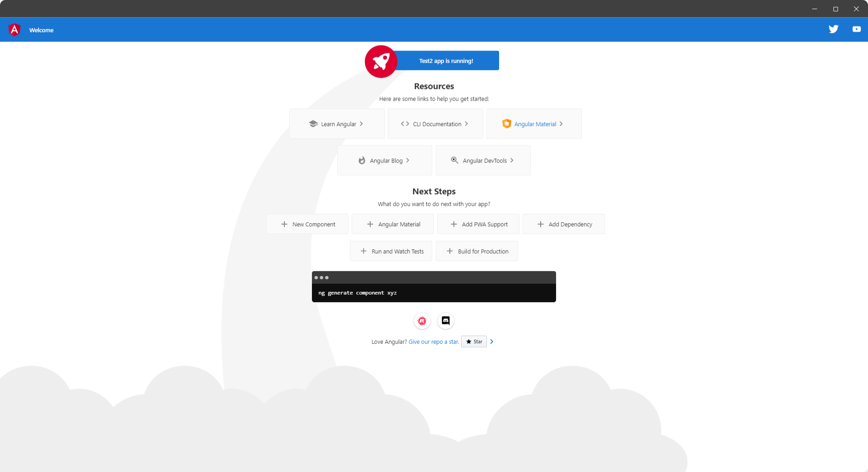Click the terminal window three-dots title bar

click(x=434, y=277)
